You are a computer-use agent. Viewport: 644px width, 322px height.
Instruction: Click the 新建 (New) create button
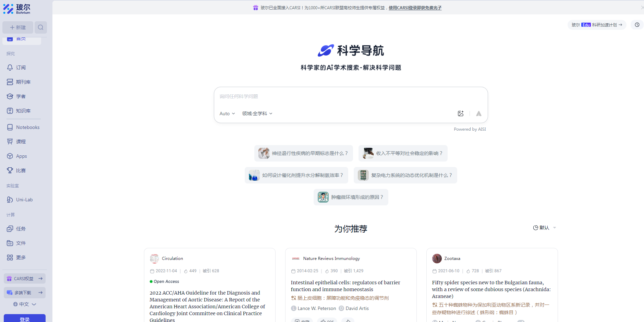pos(18,27)
